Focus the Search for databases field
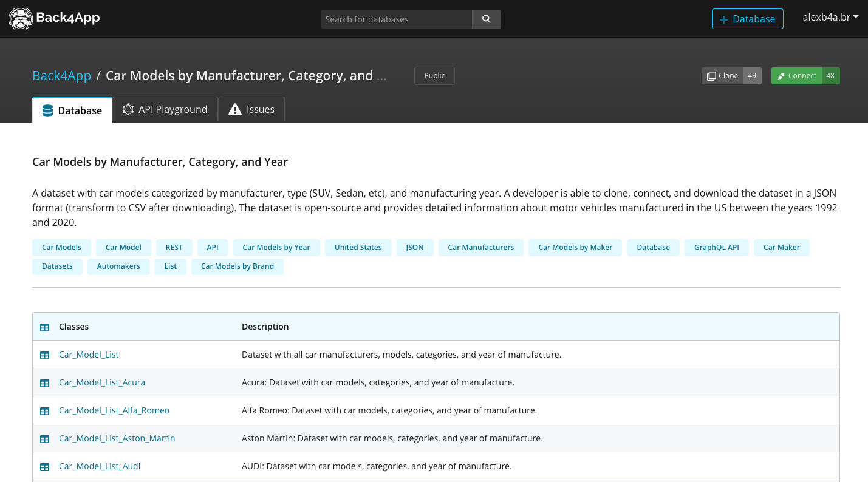Screen dimensions: 868x482 point(396,19)
